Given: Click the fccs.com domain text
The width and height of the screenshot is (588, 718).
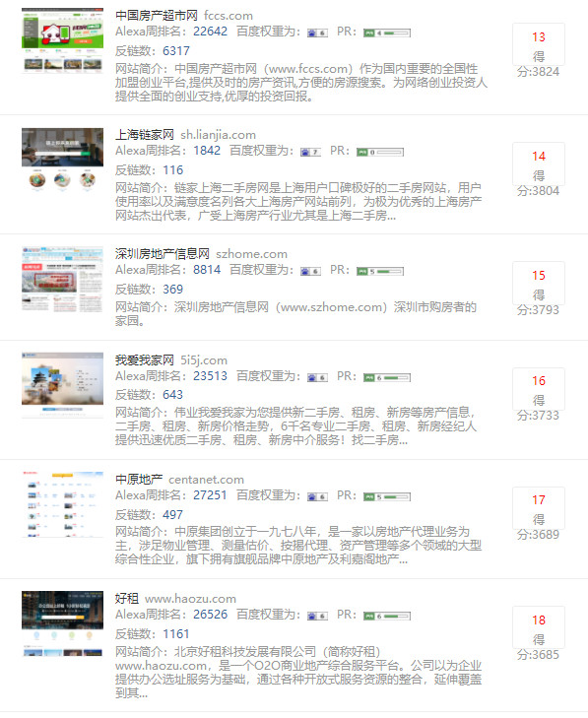Looking at the screenshot, I should [229, 16].
